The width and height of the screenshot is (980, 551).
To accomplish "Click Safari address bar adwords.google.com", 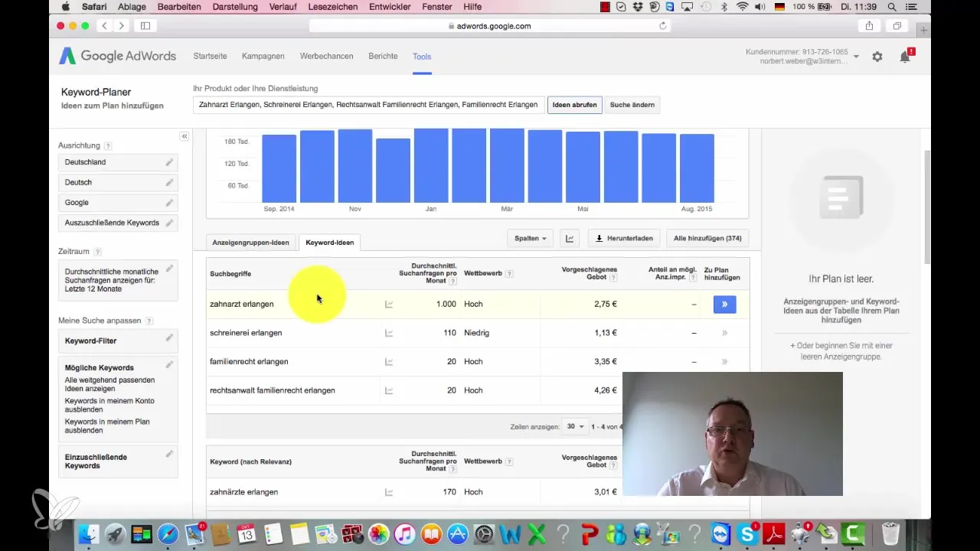I will [x=490, y=25].
